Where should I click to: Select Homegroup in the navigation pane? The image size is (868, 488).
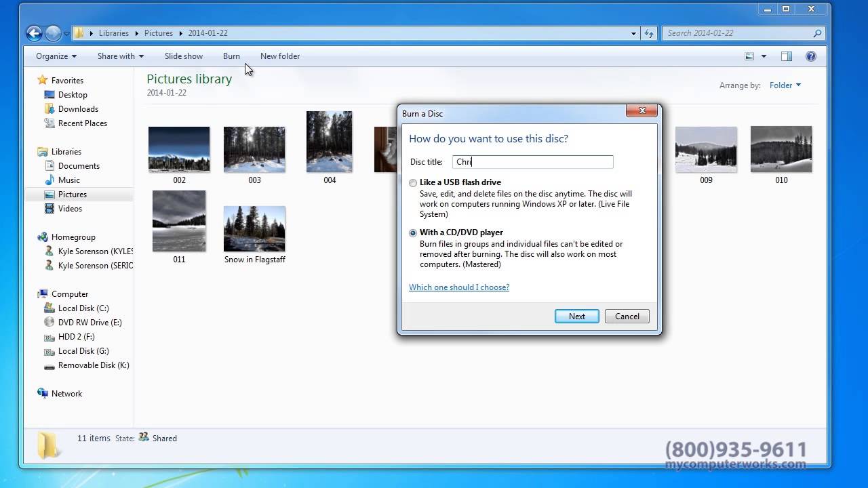73,237
